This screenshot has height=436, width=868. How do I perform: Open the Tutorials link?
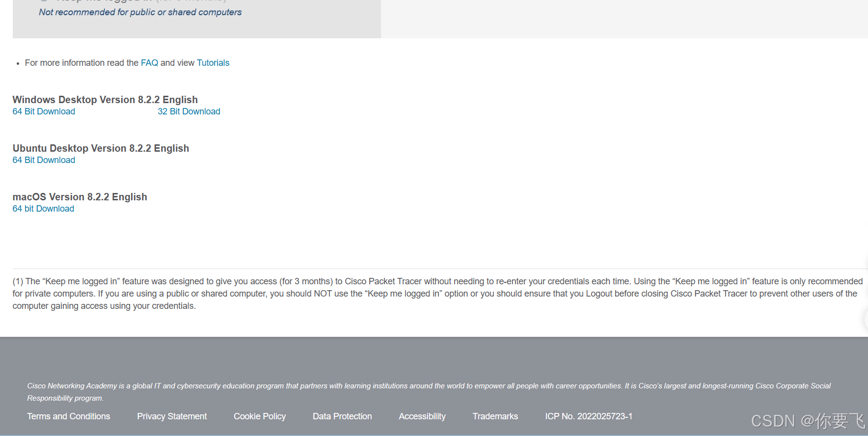click(213, 63)
